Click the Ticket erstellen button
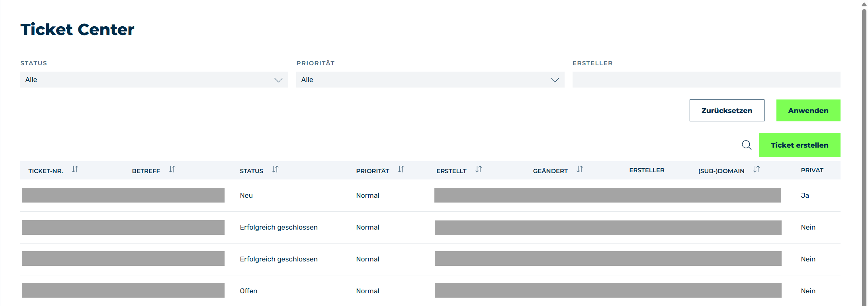The height and width of the screenshot is (306, 868). [x=800, y=145]
